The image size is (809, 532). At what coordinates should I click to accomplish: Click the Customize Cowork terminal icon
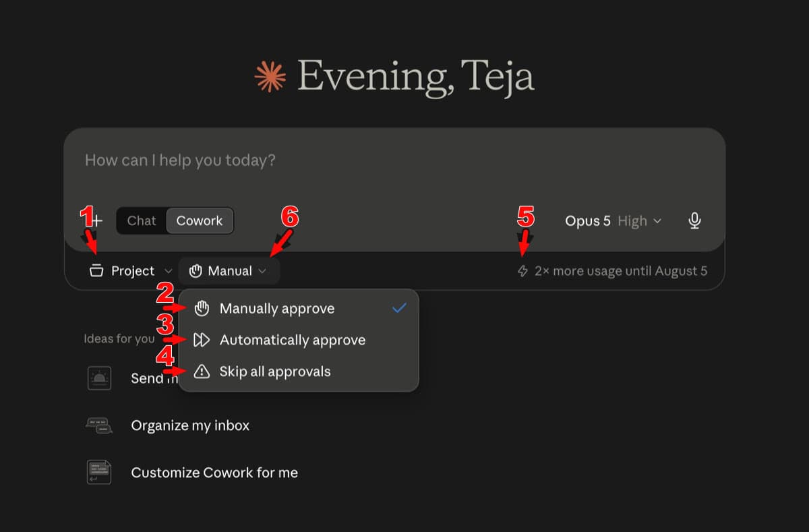99,472
